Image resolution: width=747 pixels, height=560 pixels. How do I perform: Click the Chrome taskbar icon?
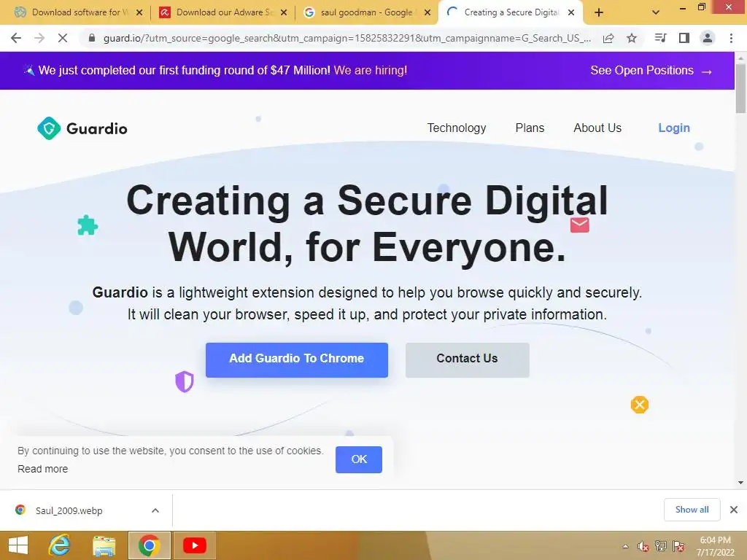pyautogui.click(x=149, y=545)
